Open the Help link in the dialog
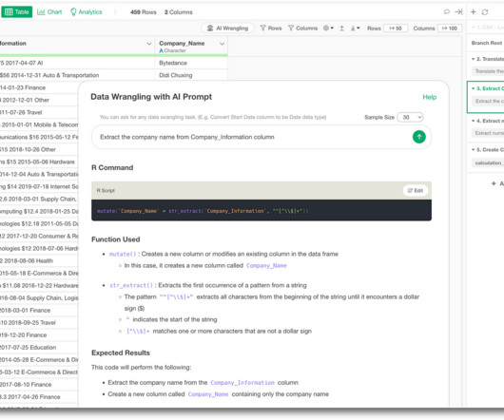 pos(430,97)
